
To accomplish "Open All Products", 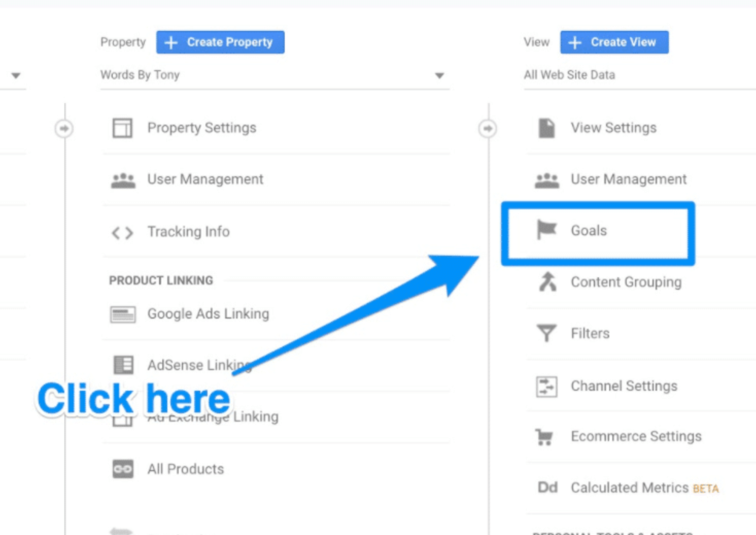I will 185,469.
